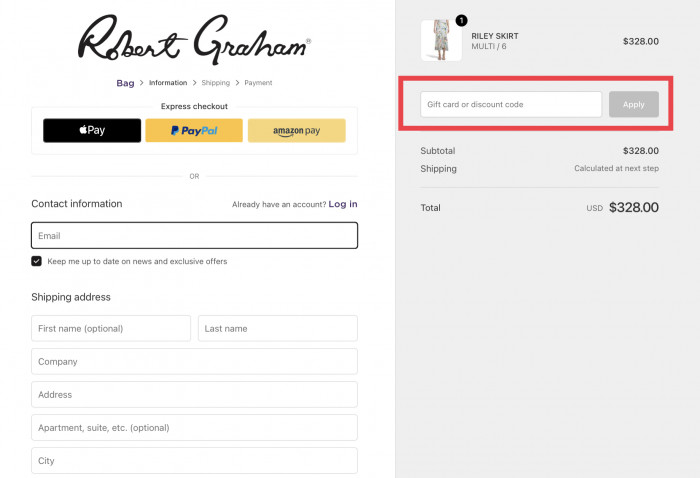Click the Contact information heading
The height and width of the screenshot is (478, 700).
coord(77,204)
